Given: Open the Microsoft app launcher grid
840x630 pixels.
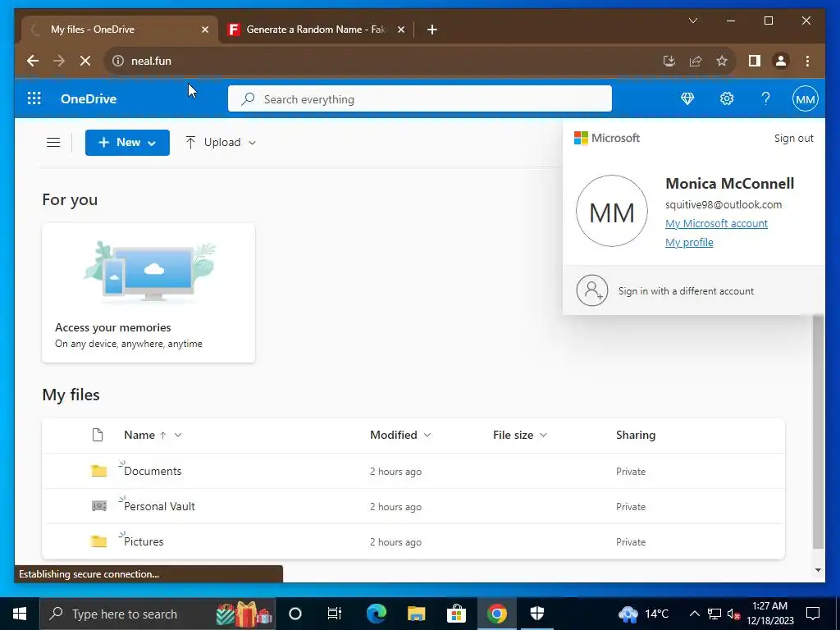Looking at the screenshot, I should 34,98.
